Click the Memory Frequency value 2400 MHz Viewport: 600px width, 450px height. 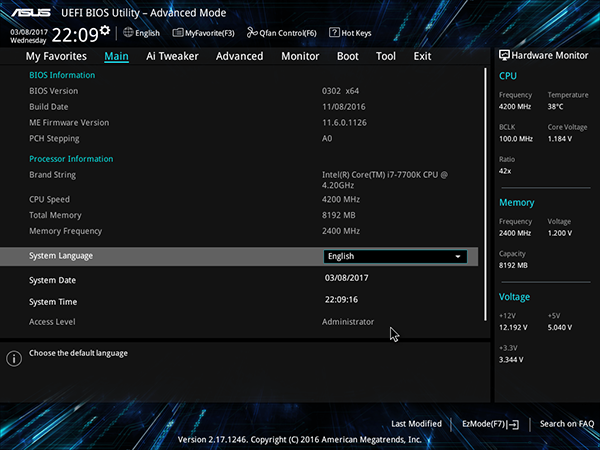tap(341, 231)
